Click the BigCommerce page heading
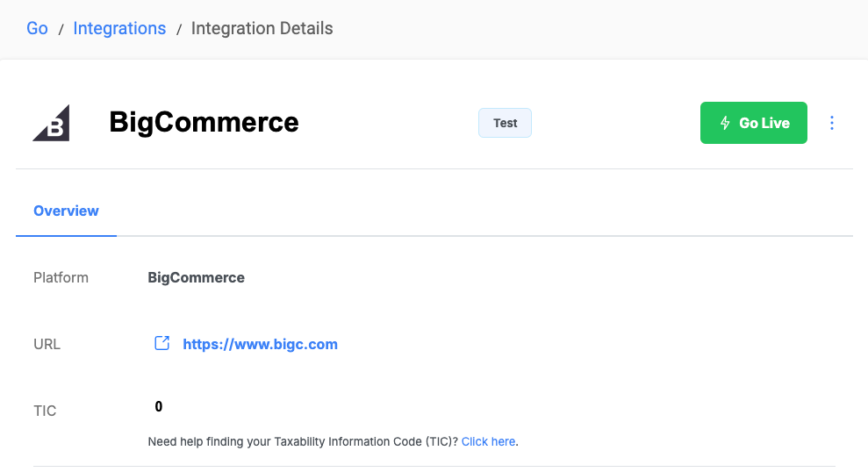Image resolution: width=868 pixels, height=472 pixels. 204,122
